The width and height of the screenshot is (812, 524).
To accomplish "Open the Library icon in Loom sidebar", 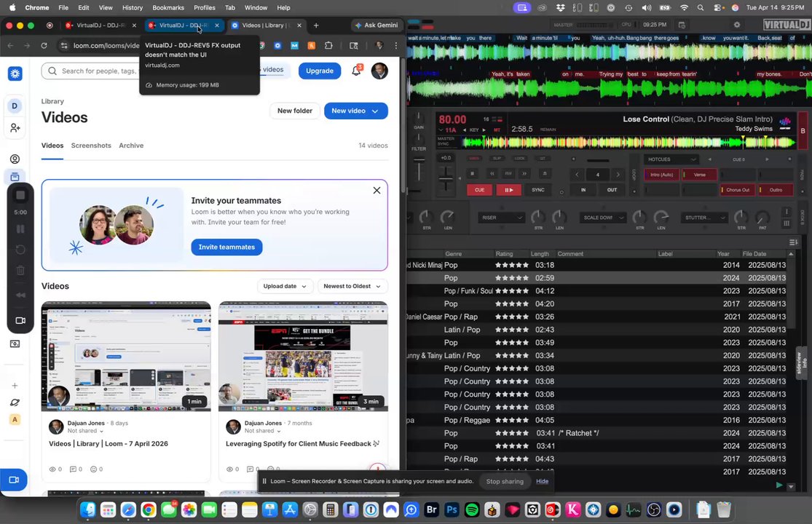I will tap(15, 177).
